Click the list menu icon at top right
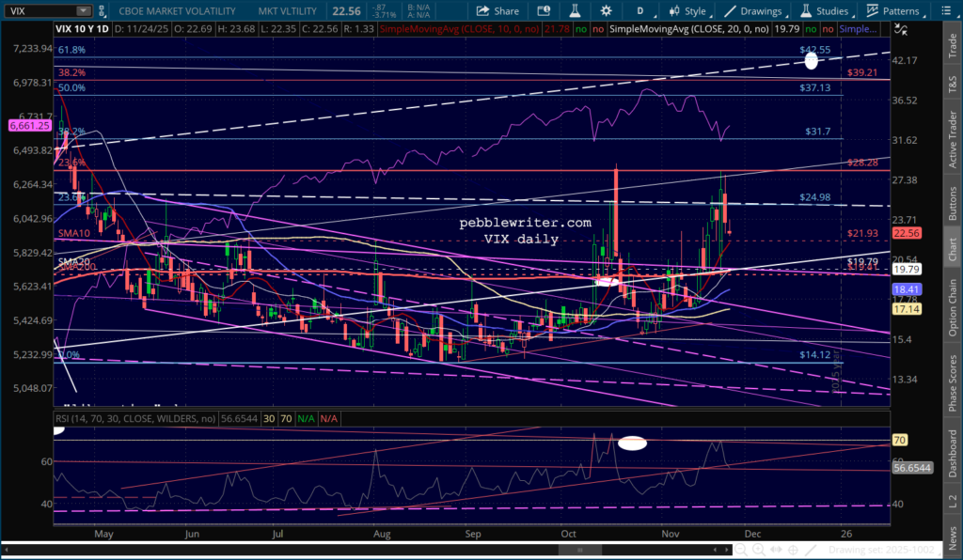The width and height of the screenshot is (963, 560). [x=945, y=11]
